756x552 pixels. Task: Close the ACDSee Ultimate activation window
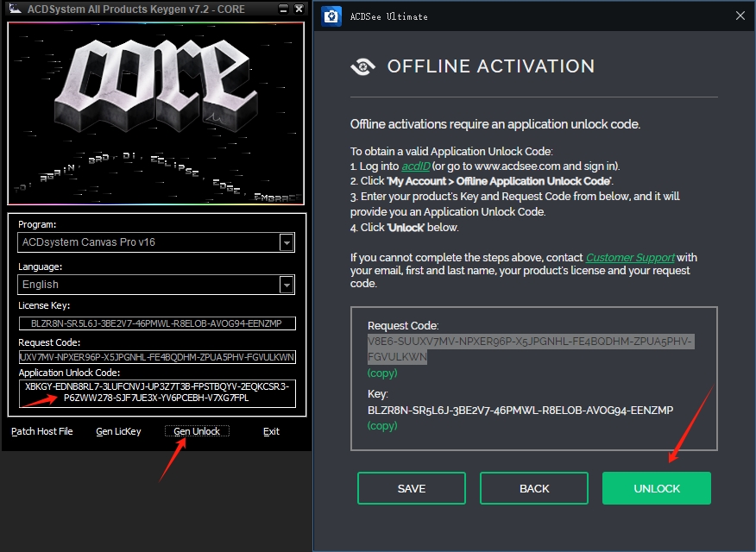click(740, 16)
